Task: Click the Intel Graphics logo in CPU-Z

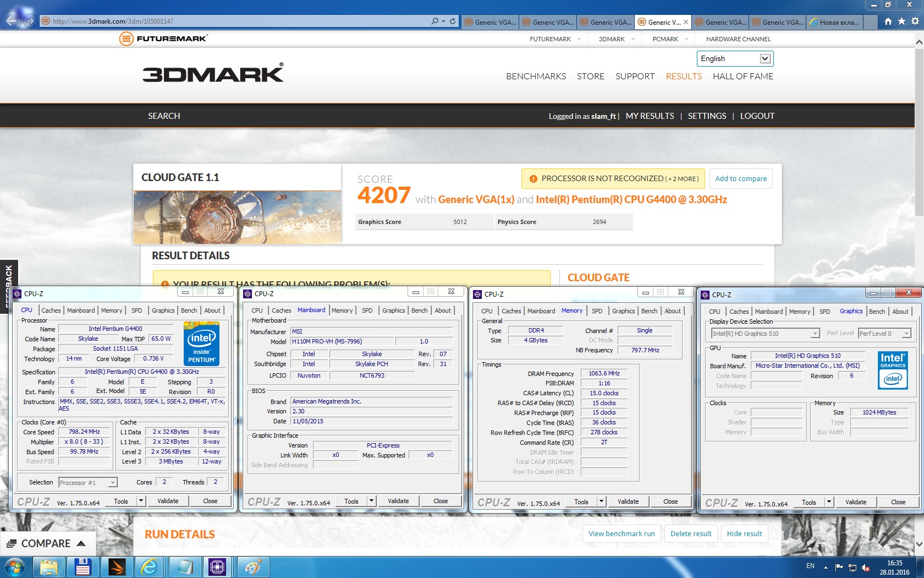Action: pos(893,370)
